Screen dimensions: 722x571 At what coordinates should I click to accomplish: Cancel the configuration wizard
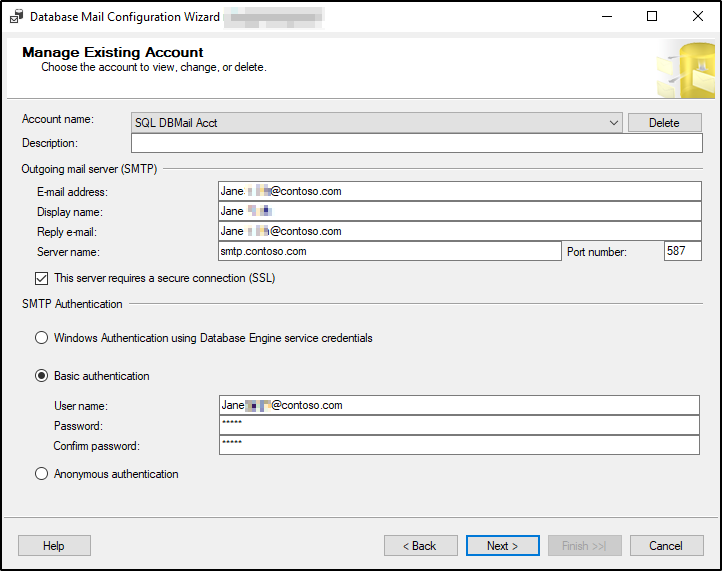[665, 546]
